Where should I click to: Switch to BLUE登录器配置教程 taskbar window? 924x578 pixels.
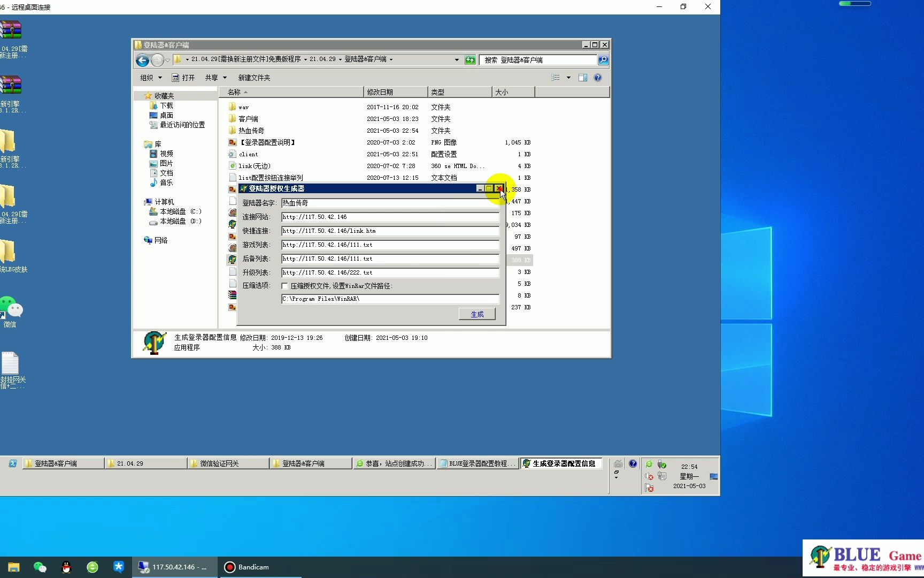point(477,463)
